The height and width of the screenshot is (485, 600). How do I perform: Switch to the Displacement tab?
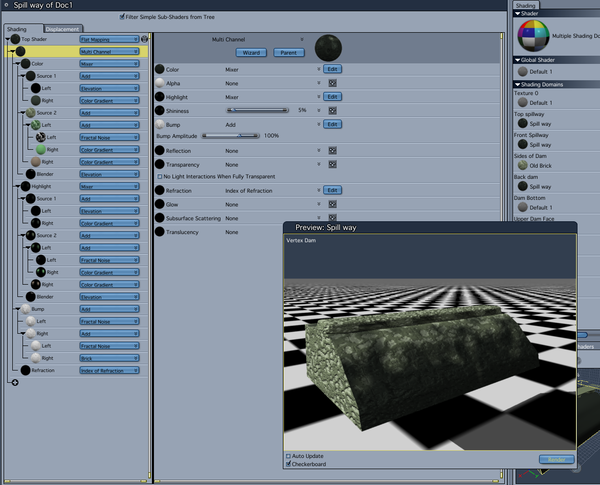pos(62,29)
